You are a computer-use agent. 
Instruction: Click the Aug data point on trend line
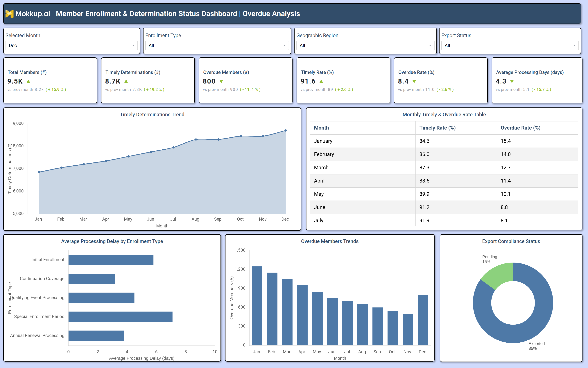tap(196, 139)
